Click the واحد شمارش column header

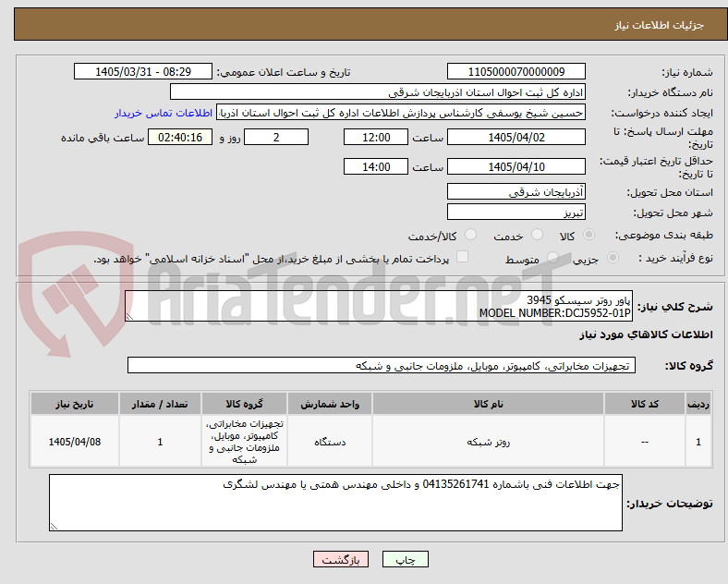point(330,404)
